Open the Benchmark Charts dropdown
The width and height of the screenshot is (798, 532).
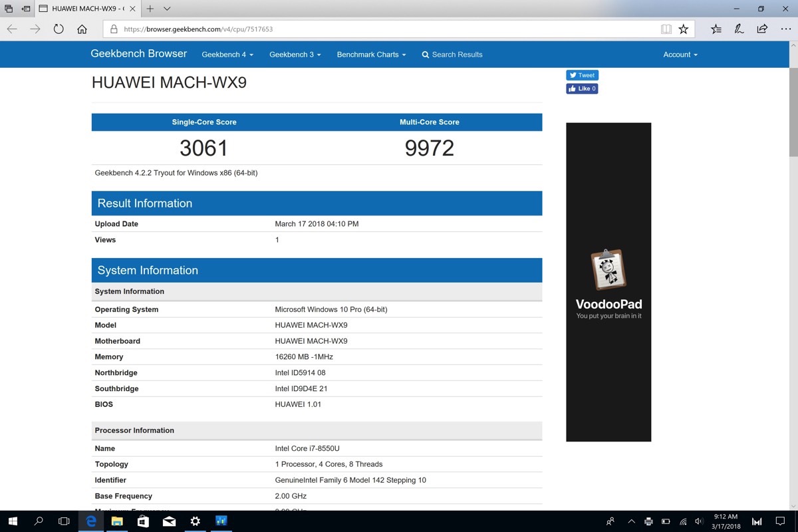coord(371,55)
